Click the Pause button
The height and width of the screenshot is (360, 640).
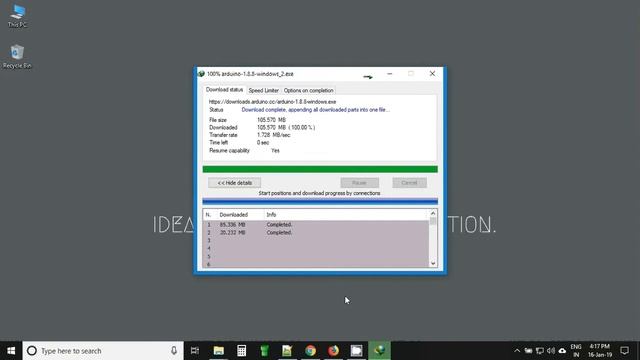[360, 183]
